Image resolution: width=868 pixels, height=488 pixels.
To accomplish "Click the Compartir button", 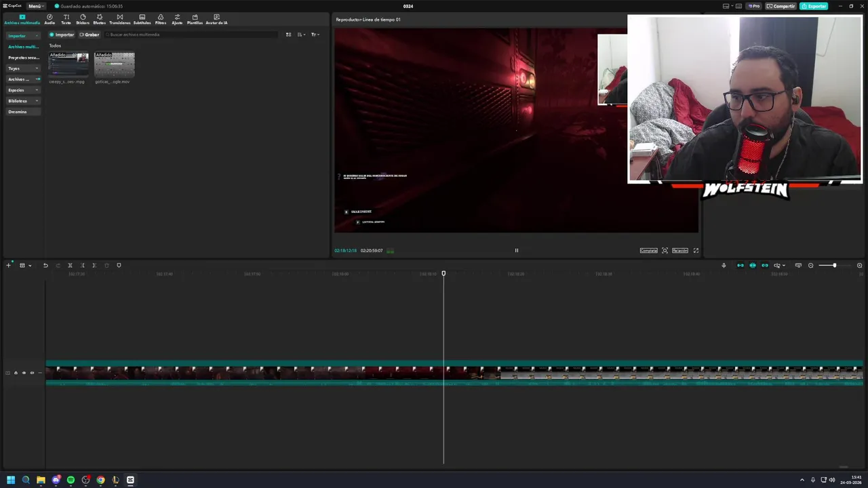I will click(781, 6).
